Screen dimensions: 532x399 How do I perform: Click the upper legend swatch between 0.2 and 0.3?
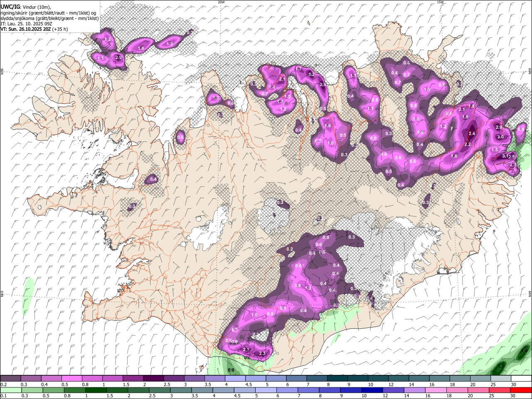[x=10, y=379]
